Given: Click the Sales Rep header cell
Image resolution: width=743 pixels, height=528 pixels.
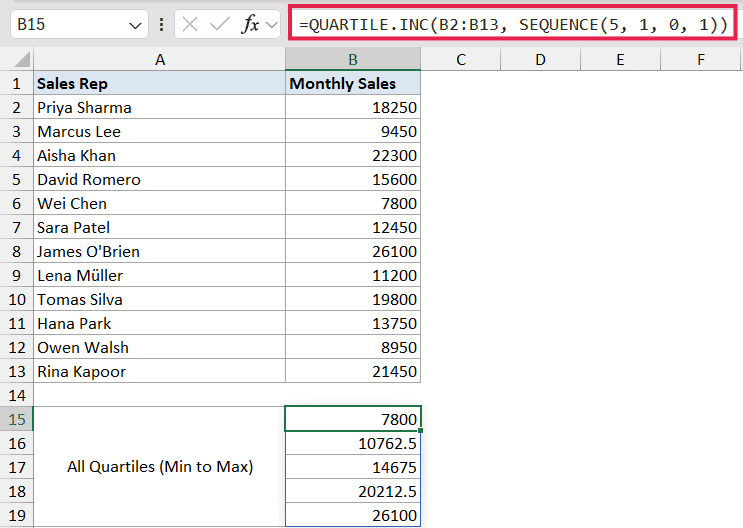Looking at the screenshot, I should [x=160, y=83].
